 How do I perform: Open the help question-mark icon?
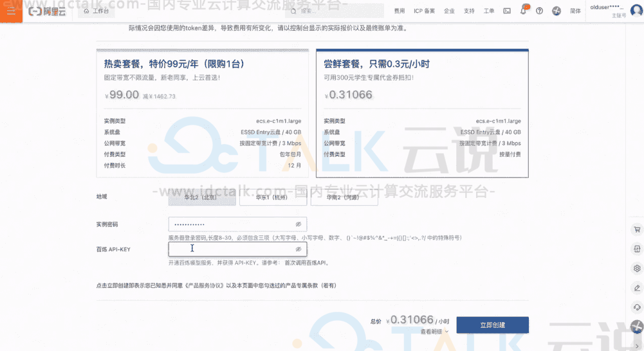[x=539, y=11]
